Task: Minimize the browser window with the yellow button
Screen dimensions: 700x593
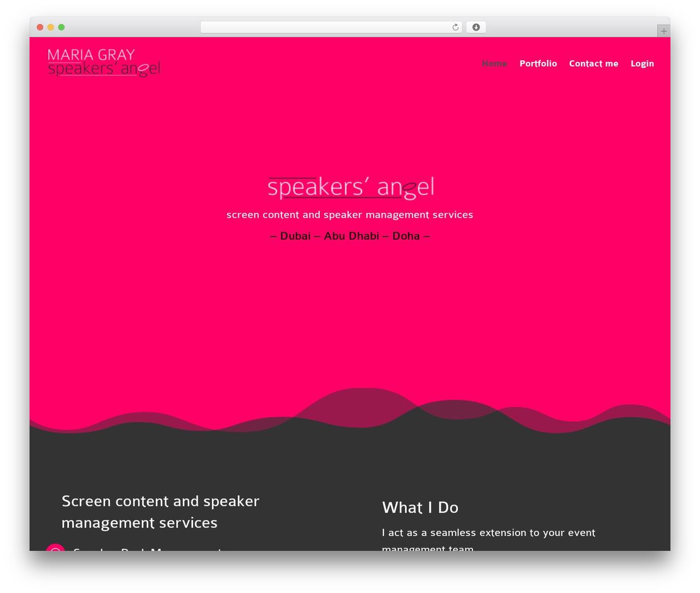Action: pos(51,27)
